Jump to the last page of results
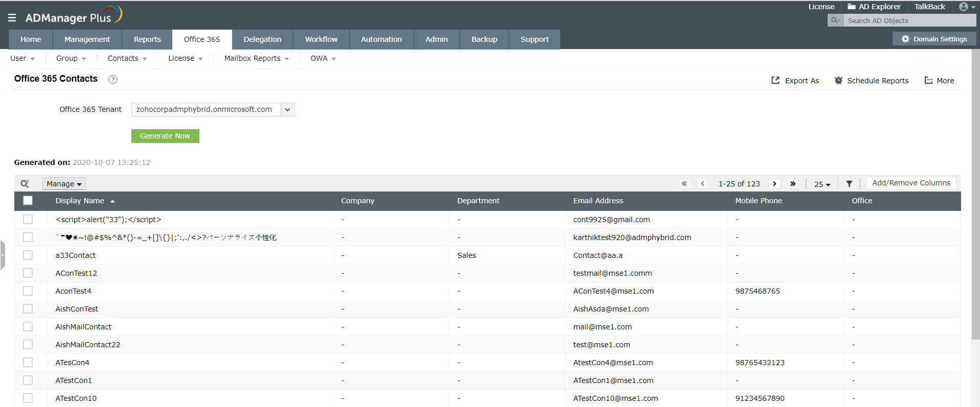Image resolution: width=980 pixels, height=407 pixels. point(793,184)
